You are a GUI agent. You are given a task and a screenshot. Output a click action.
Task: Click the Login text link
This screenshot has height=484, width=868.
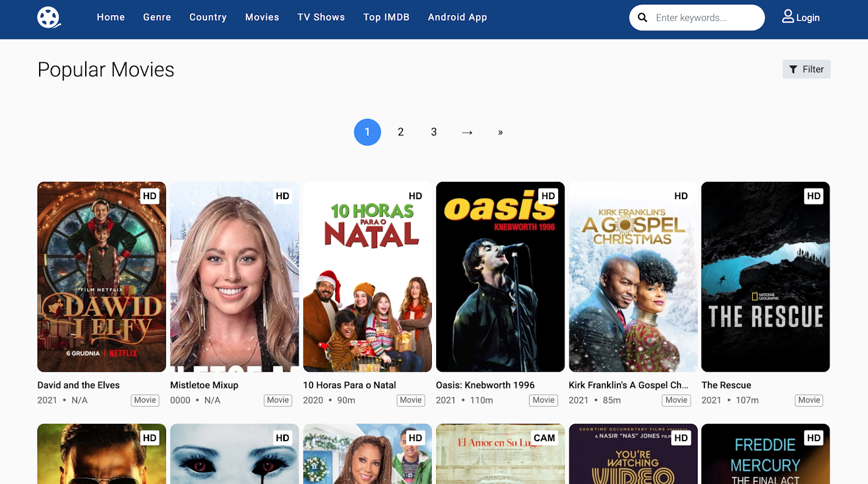(808, 18)
